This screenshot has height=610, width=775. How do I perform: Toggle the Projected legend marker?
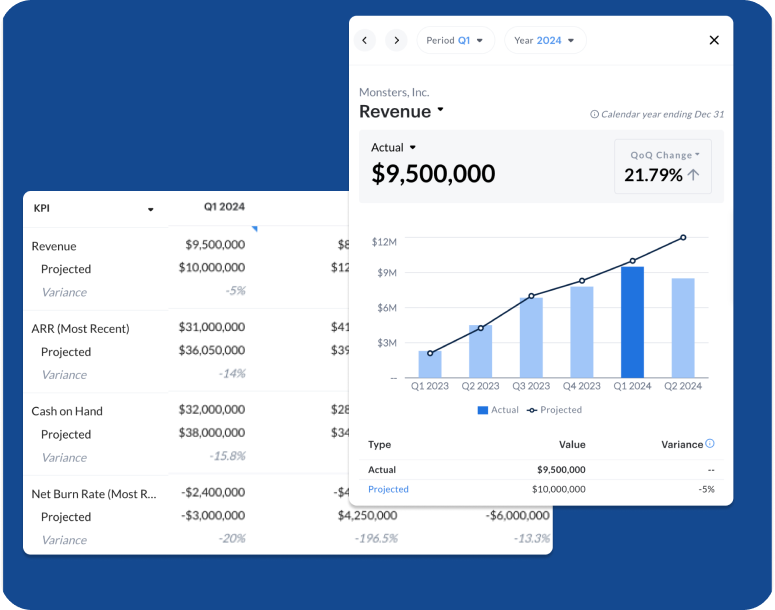click(532, 410)
